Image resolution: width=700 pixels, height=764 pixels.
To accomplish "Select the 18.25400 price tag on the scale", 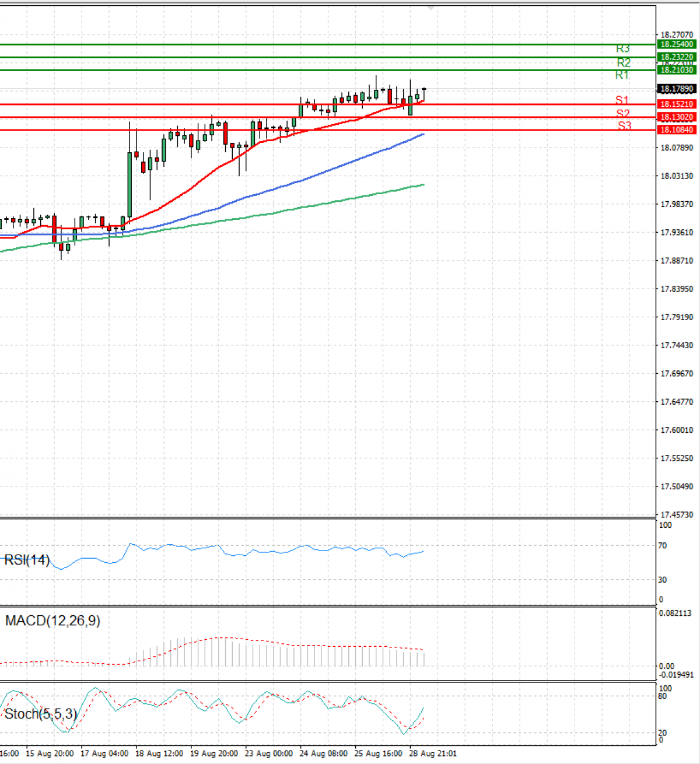I will tap(677, 44).
